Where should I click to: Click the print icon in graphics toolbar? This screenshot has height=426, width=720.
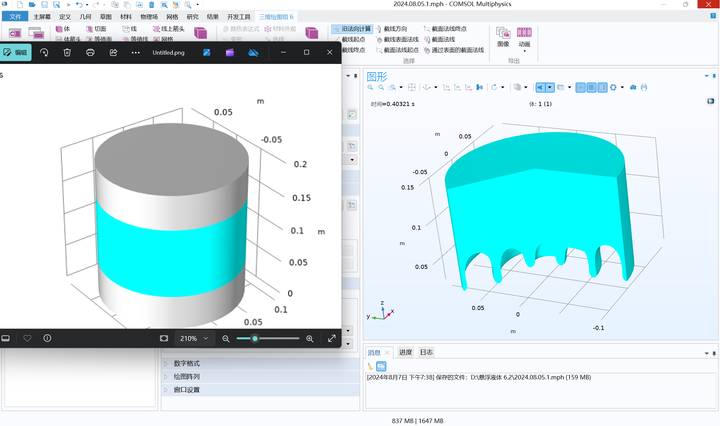pos(645,88)
